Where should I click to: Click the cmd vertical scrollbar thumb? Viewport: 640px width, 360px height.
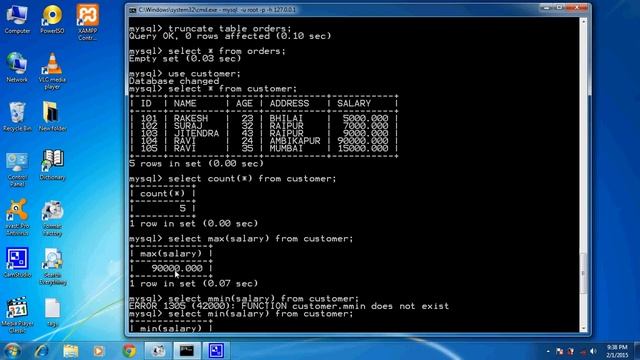[584, 273]
